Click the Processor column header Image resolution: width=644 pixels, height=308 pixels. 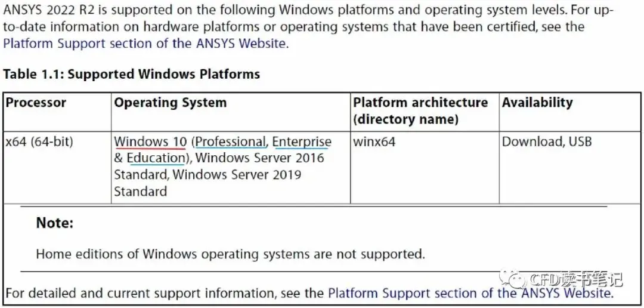36,103
